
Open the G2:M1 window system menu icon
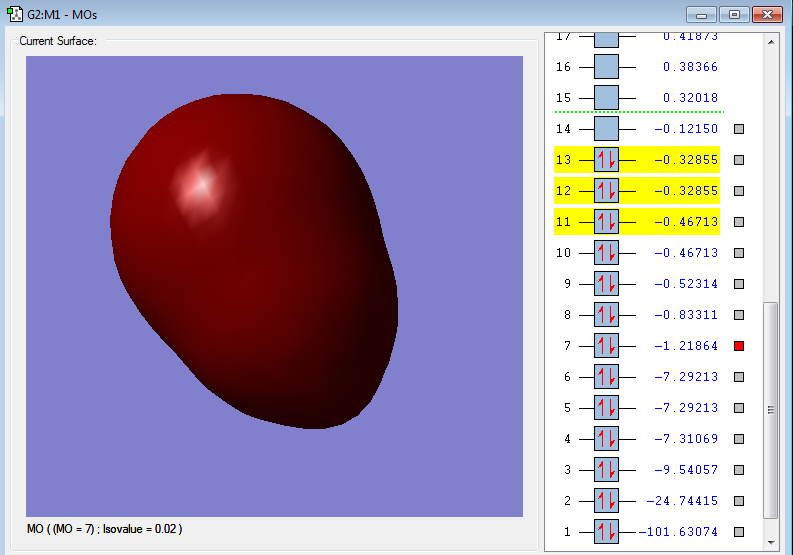[16, 14]
